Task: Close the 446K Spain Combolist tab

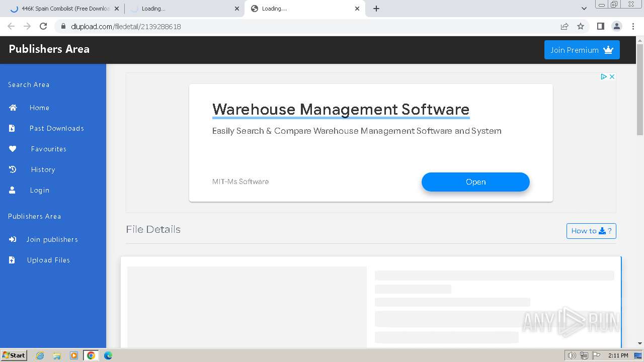Action: [117, 9]
